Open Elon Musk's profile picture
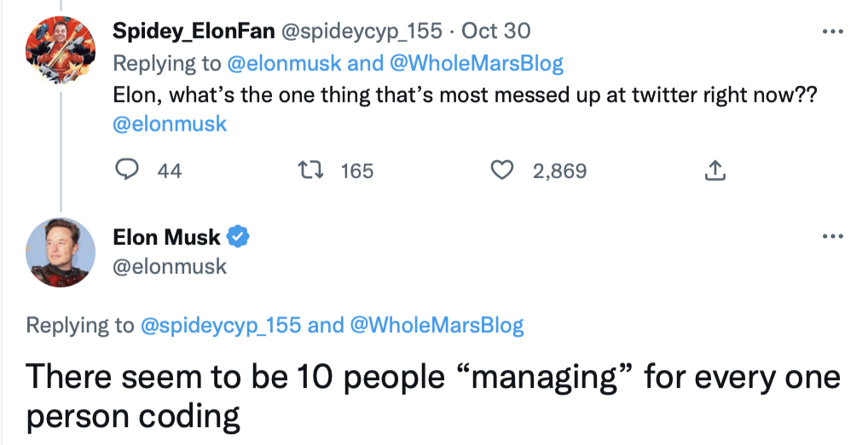 (59, 252)
